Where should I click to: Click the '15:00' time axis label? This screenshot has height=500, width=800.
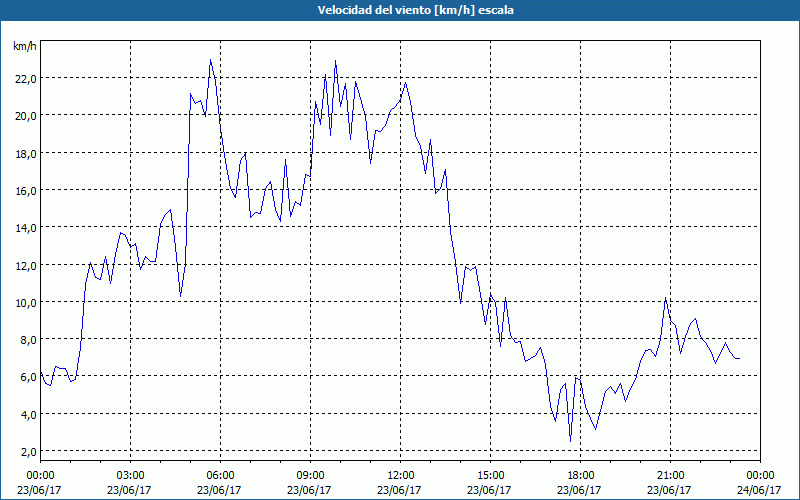(x=490, y=476)
